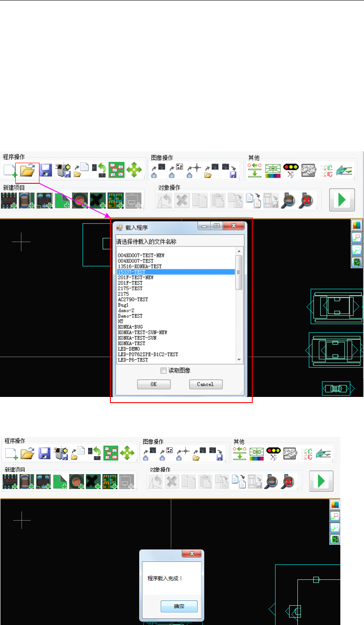Screen dimensions: 364x625
Task: Enable the 读取图像 checkbox
Action: [163, 371]
